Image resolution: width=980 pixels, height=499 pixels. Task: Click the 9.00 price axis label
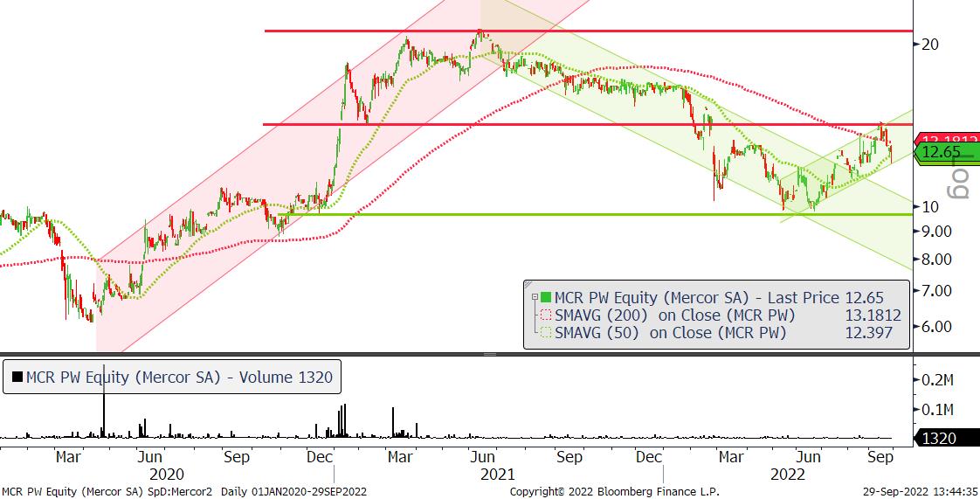click(936, 232)
